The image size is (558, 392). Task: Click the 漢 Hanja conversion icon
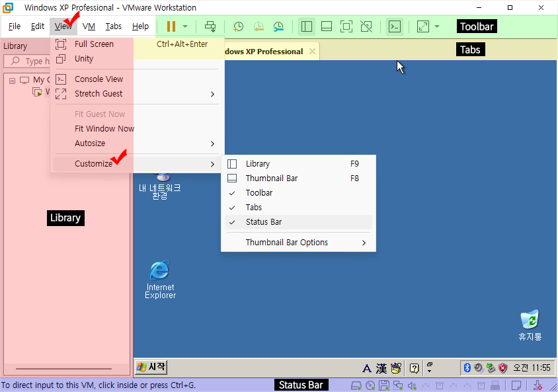tap(381, 368)
